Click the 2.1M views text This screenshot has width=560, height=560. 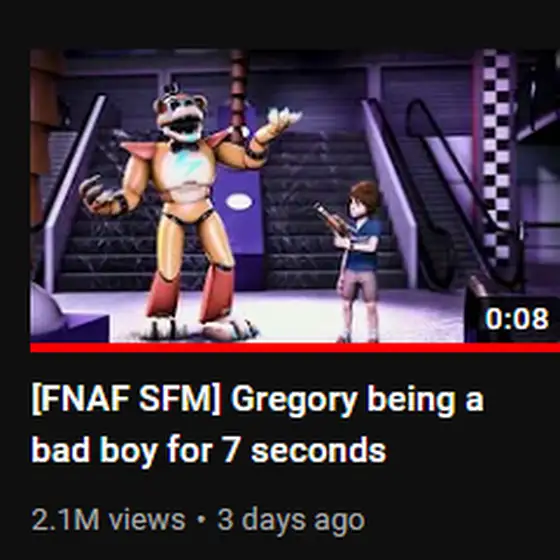click(108, 520)
